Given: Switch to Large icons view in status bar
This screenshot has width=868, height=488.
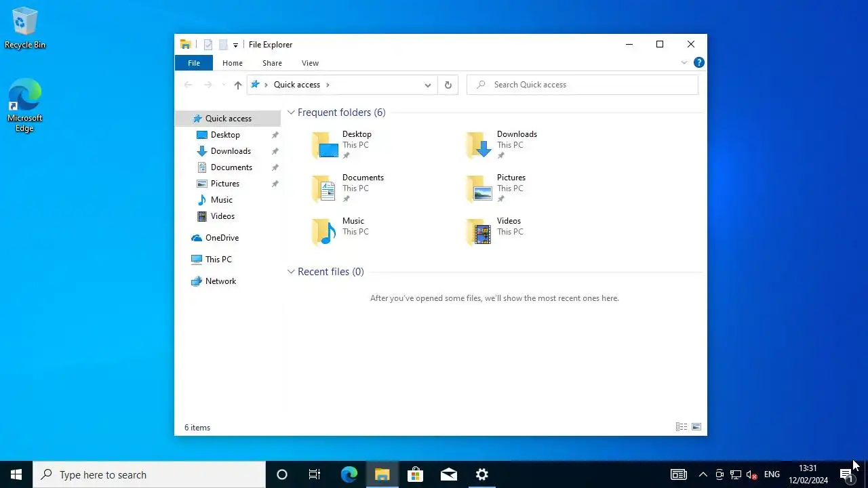Looking at the screenshot, I should tap(696, 427).
